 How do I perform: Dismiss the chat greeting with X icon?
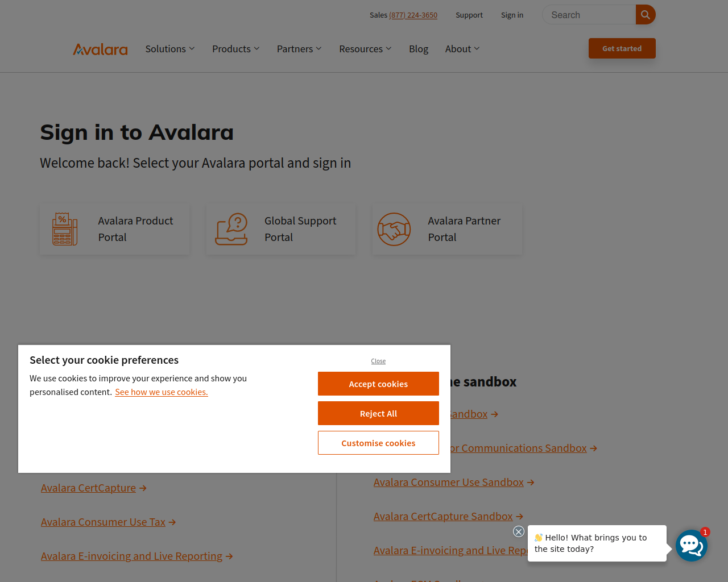519,531
